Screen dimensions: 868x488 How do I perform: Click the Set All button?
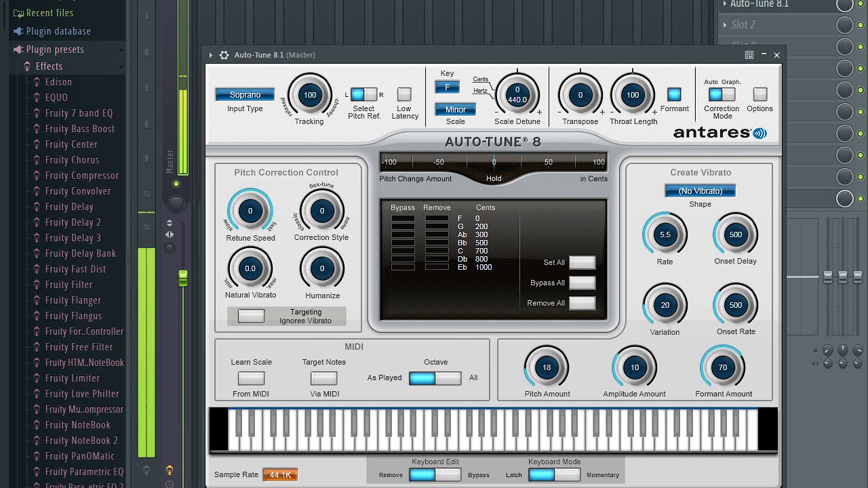tap(582, 262)
